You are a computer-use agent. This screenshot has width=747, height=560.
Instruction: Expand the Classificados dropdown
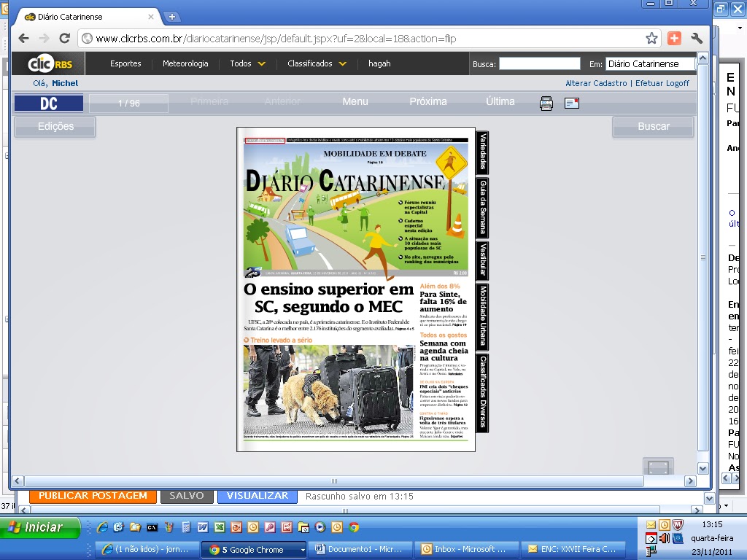pos(317,63)
